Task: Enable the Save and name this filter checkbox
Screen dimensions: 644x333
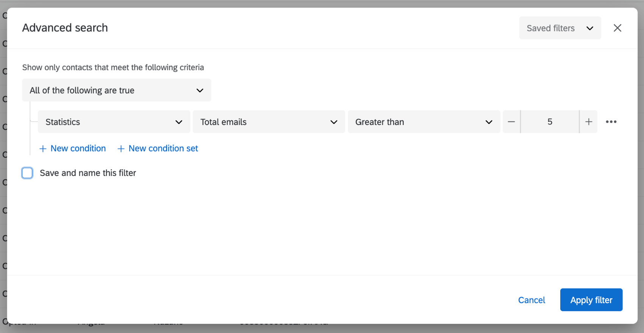Action: coord(27,173)
